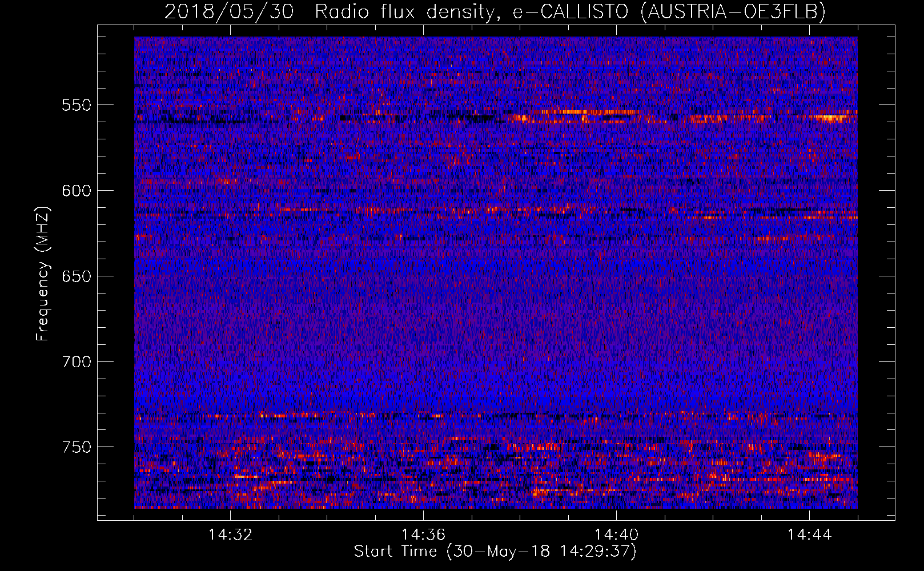The width and height of the screenshot is (924, 571).
Task: Click the 14:36 time tick label
Action: click(423, 535)
